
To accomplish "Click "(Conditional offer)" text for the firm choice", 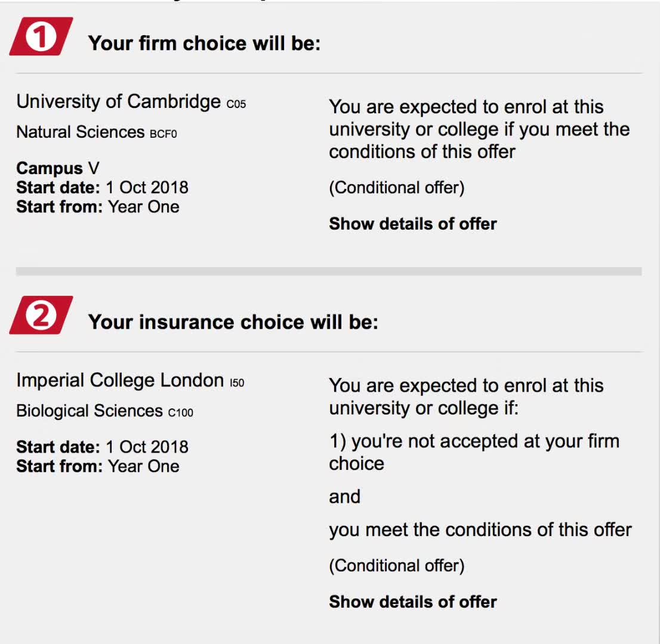I will [396, 188].
